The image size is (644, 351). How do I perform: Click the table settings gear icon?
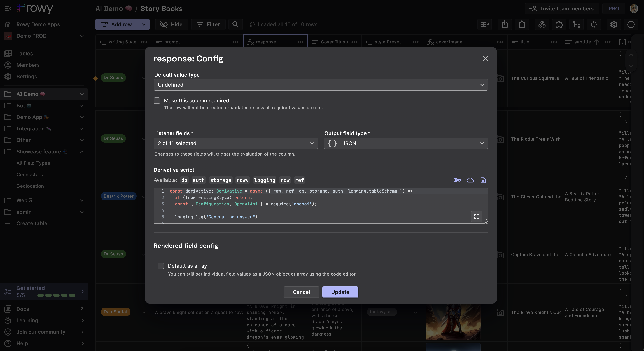tap(613, 24)
